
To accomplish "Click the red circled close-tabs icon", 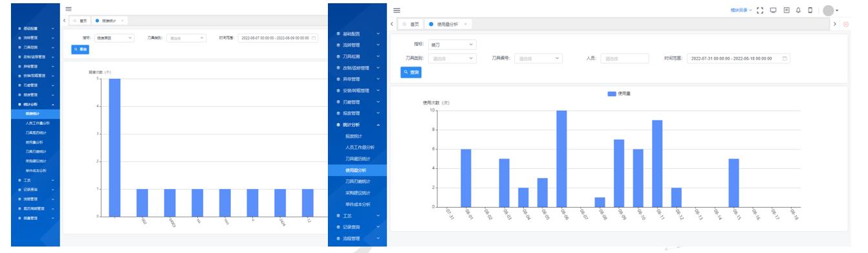I will click(x=845, y=24).
